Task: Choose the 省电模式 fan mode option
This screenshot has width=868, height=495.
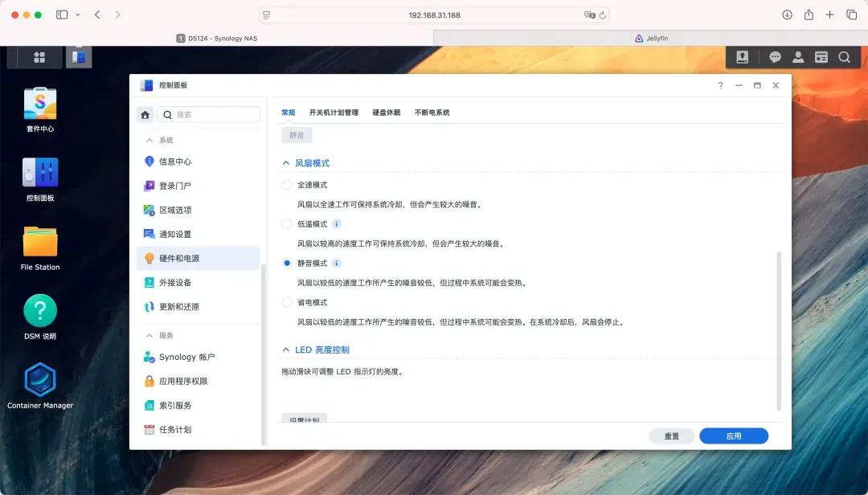Action: pos(288,302)
